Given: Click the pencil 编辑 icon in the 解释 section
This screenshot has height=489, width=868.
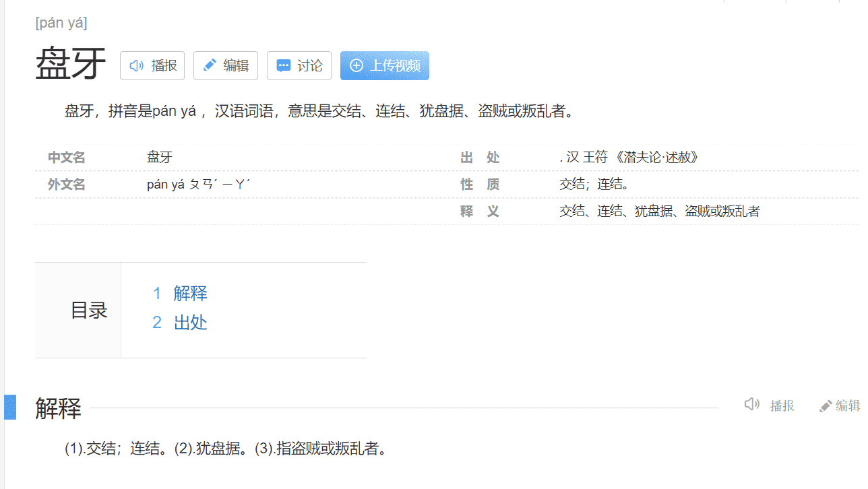Looking at the screenshot, I should click(826, 405).
